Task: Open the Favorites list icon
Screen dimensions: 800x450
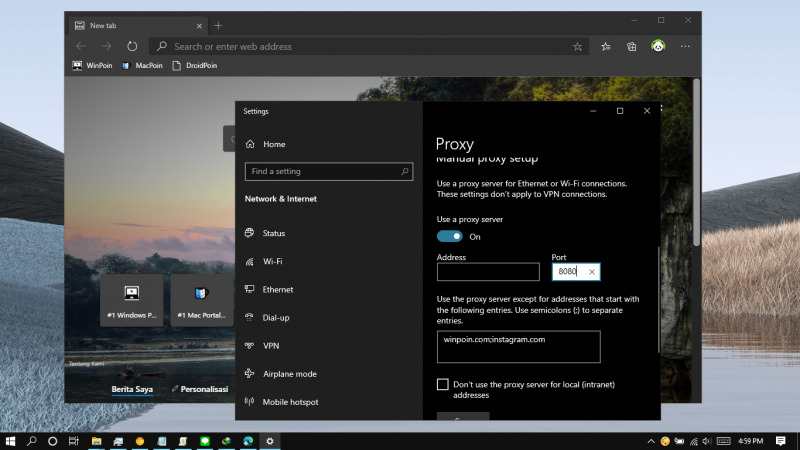Action: tap(606, 46)
